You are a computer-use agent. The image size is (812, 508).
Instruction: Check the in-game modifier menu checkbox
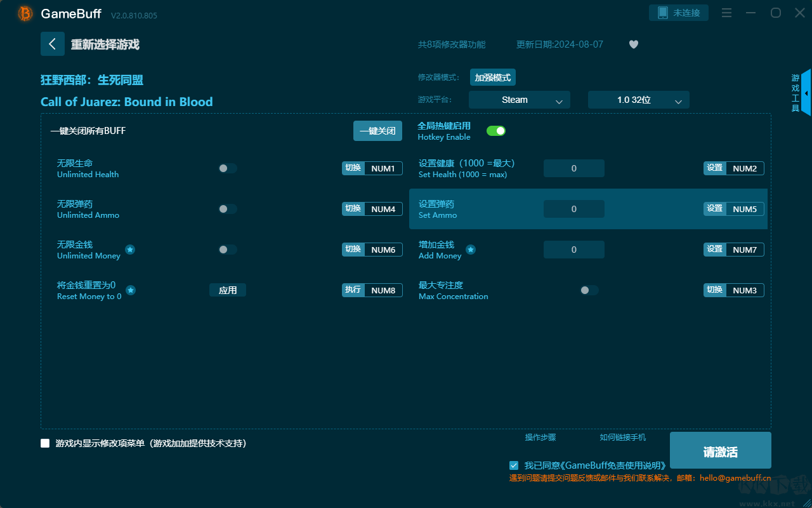45,443
